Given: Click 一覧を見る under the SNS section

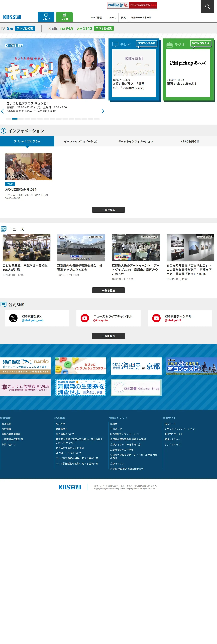Looking at the screenshot, I should coord(108,336).
